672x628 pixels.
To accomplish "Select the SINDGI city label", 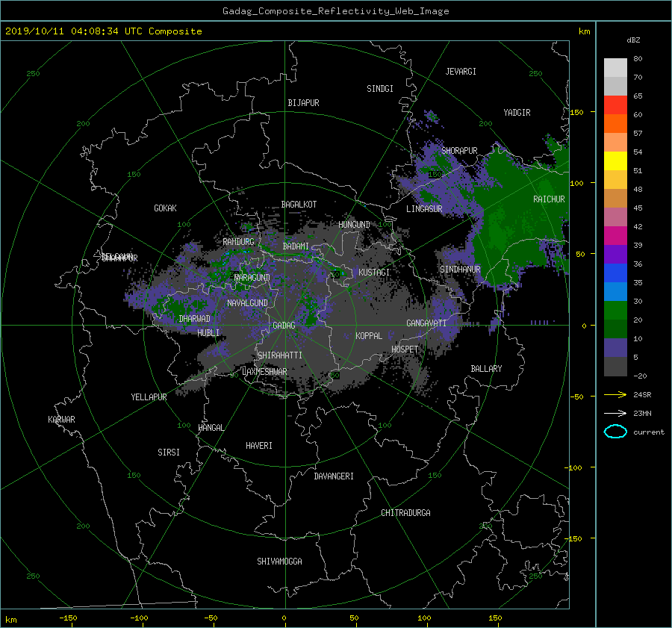I will coord(380,89).
